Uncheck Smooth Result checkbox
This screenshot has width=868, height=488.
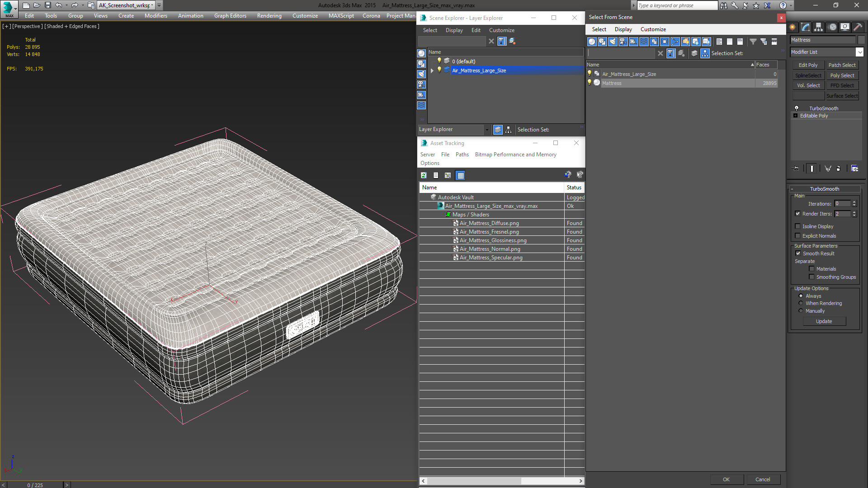798,253
